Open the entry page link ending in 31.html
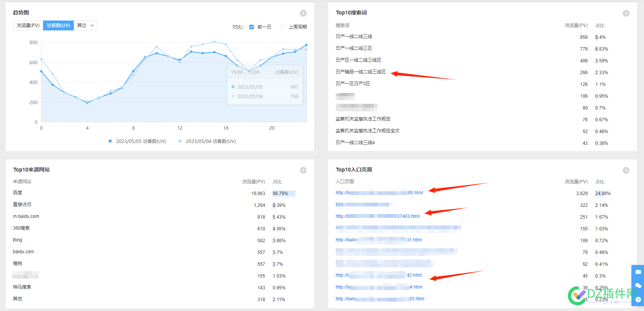 [378, 240]
